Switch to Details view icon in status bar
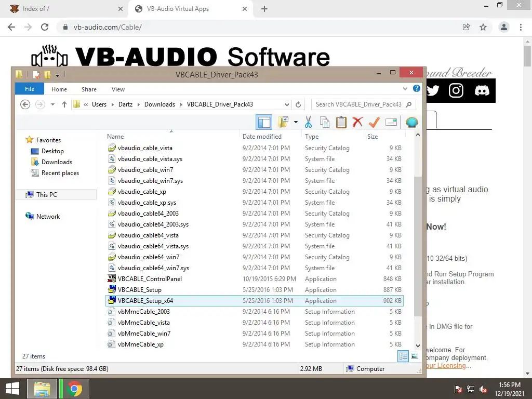Image resolution: width=532 pixels, height=399 pixels. 403,356
